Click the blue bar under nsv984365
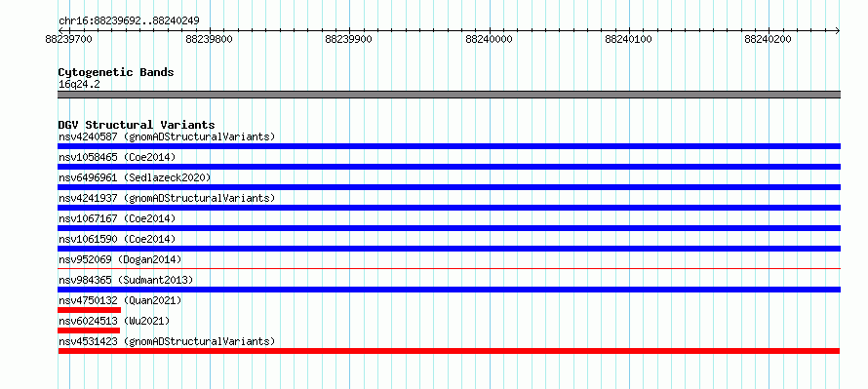 pyautogui.click(x=449, y=290)
